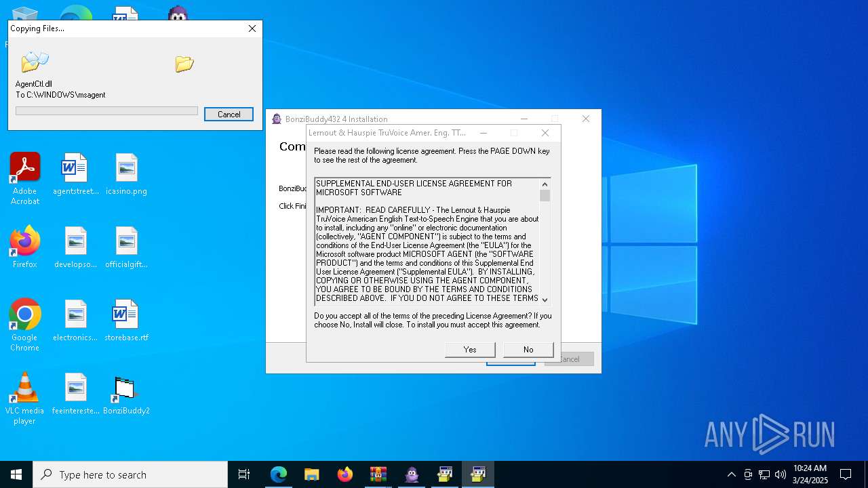Image resolution: width=868 pixels, height=488 pixels.
Task: Cancel the Copying Files dialog
Action: point(229,115)
